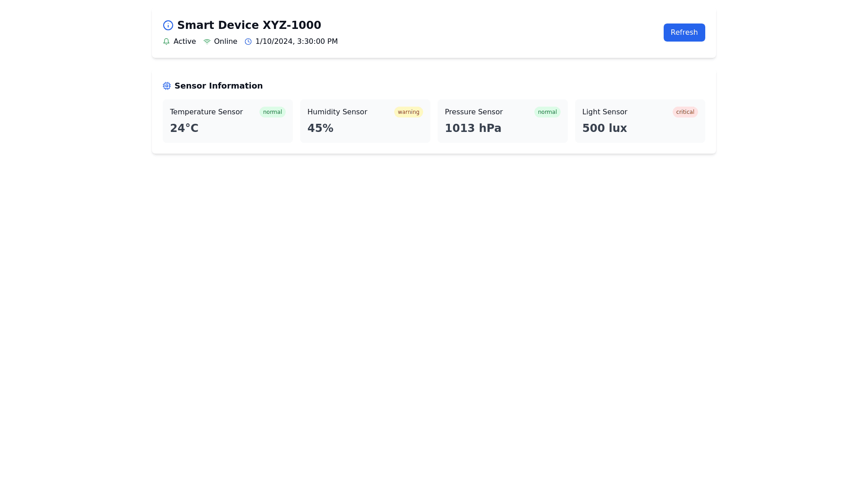Click the 24°C temperature reading
Viewport: 868px width, 488px height.
[x=184, y=128]
